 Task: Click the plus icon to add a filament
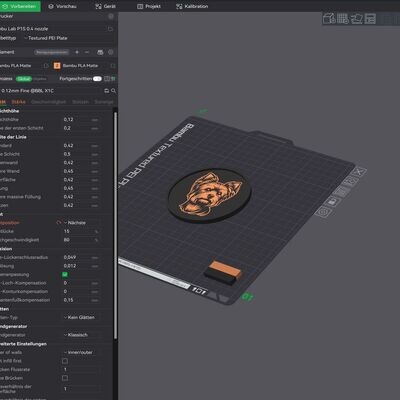[x=77, y=52]
